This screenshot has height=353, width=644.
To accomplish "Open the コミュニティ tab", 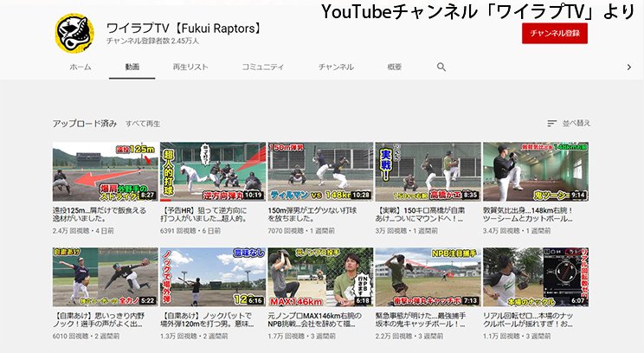I will pos(262,67).
